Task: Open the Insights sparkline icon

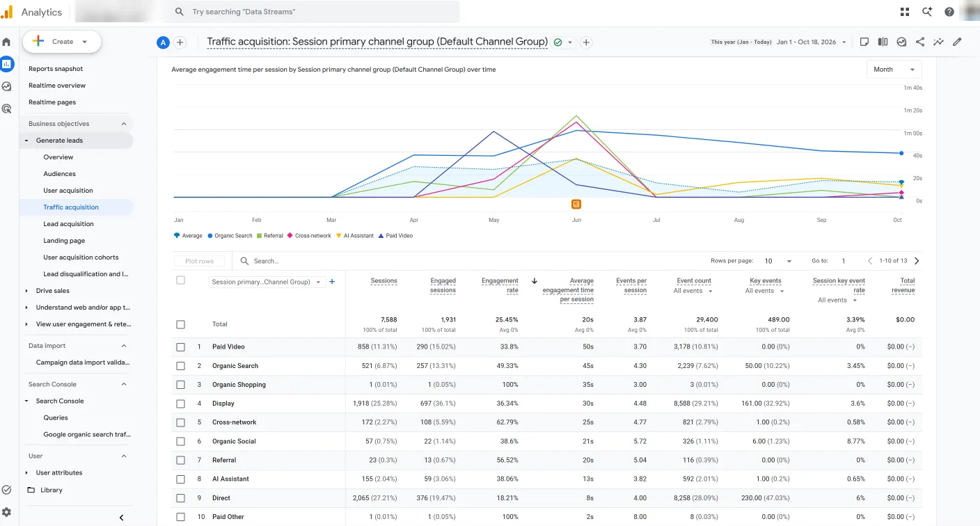Action: pos(938,42)
